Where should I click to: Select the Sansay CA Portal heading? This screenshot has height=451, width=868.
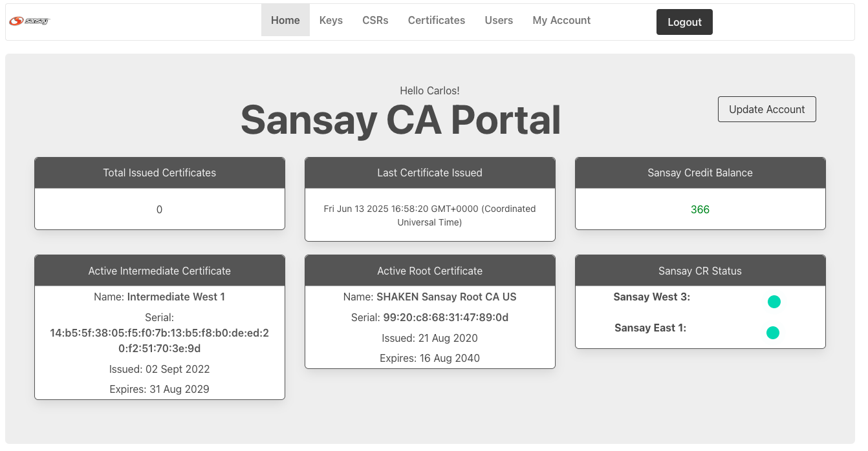(400, 120)
